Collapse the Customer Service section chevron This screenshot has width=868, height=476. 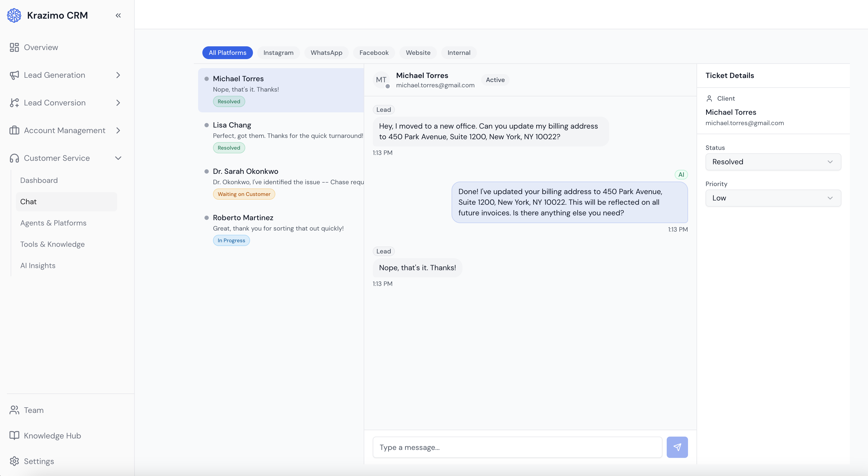pos(118,158)
